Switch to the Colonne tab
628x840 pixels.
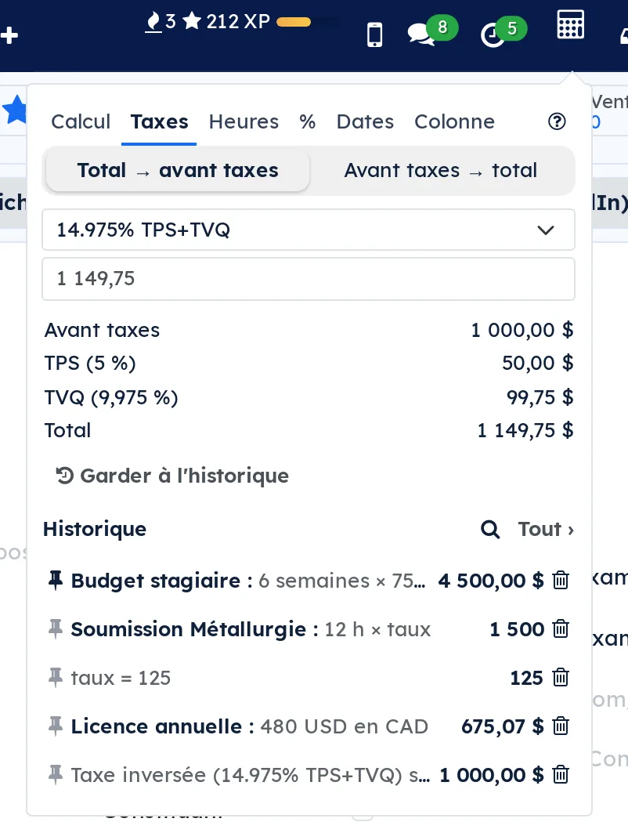tap(454, 121)
